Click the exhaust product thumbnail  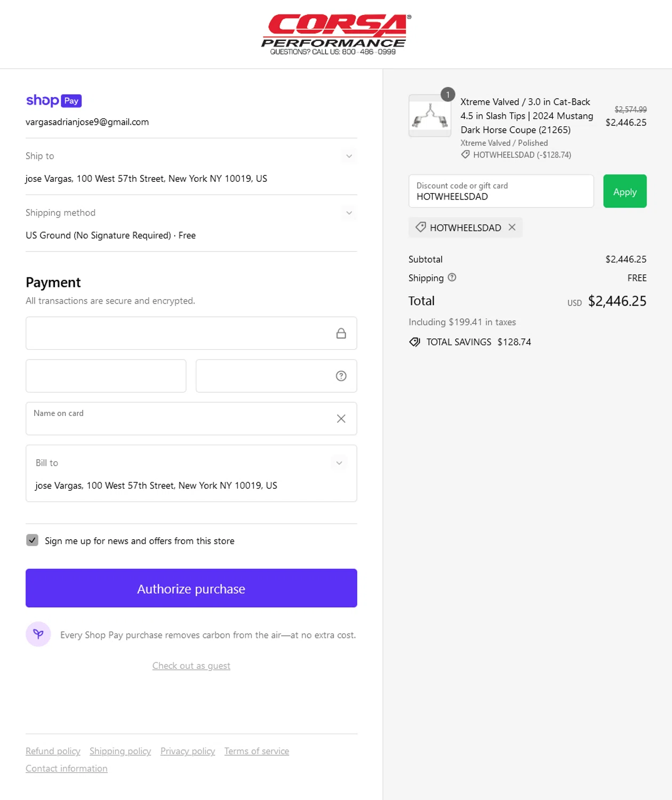[x=430, y=116]
